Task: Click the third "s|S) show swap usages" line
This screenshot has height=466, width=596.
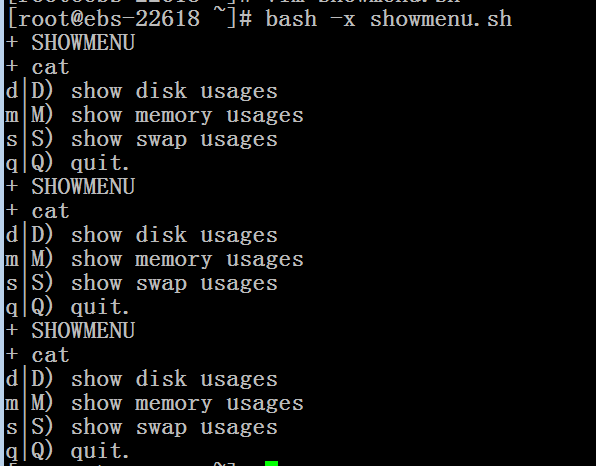Action: tap(141, 428)
